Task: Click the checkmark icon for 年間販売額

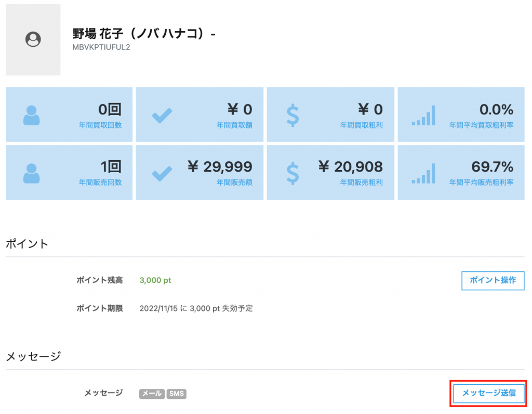Action: tap(162, 173)
